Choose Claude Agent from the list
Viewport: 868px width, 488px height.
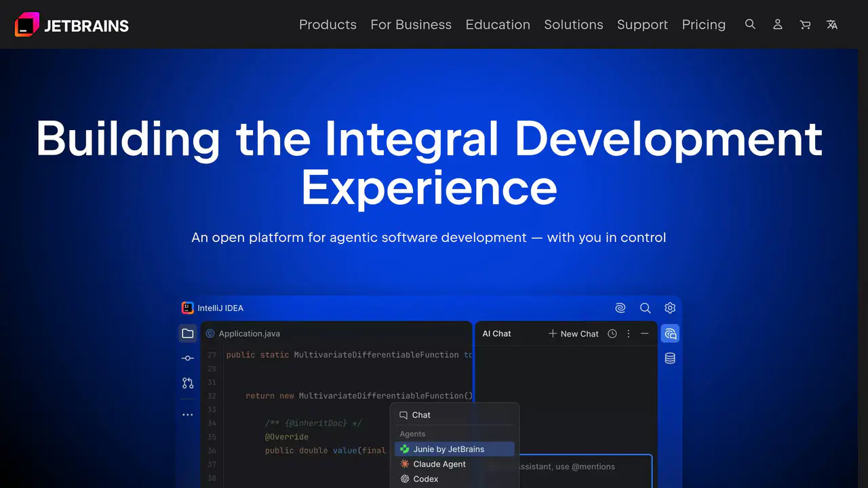[x=454, y=464]
